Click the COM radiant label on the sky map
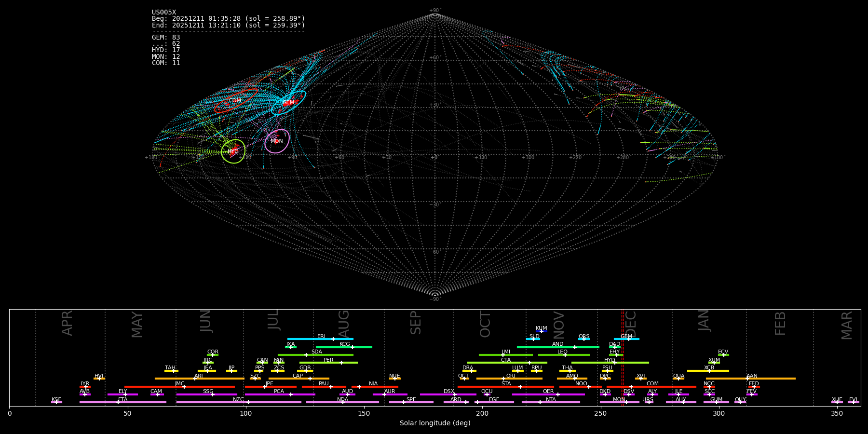 235,101
